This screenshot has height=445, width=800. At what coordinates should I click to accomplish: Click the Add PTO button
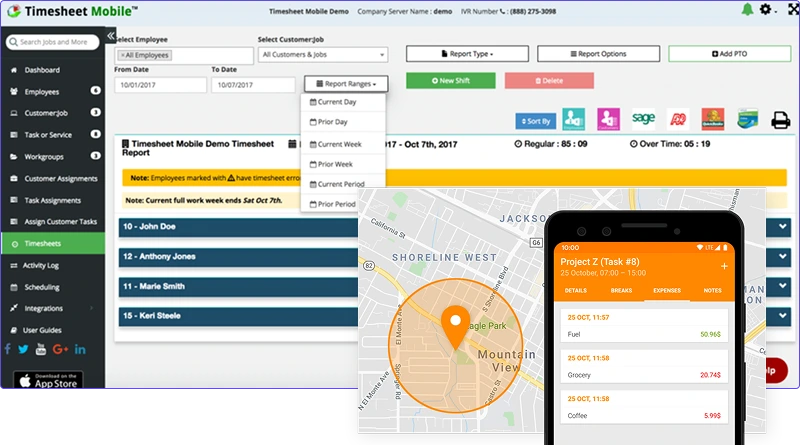click(730, 54)
